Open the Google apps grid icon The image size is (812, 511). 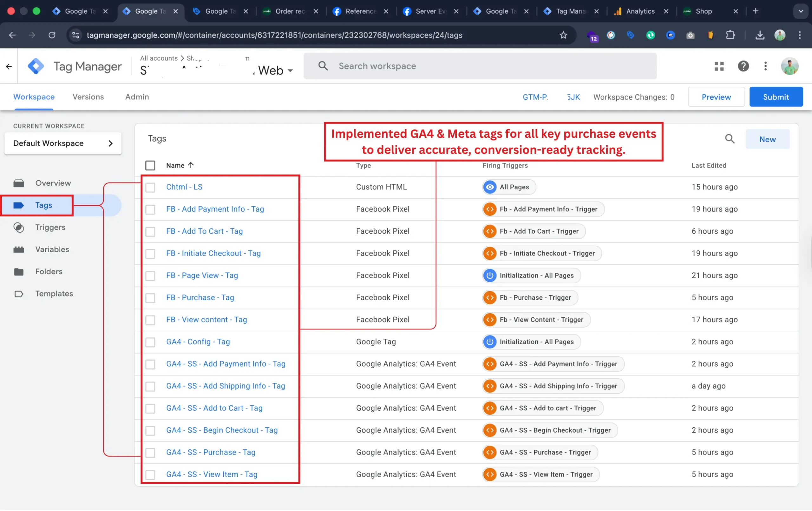pos(719,66)
